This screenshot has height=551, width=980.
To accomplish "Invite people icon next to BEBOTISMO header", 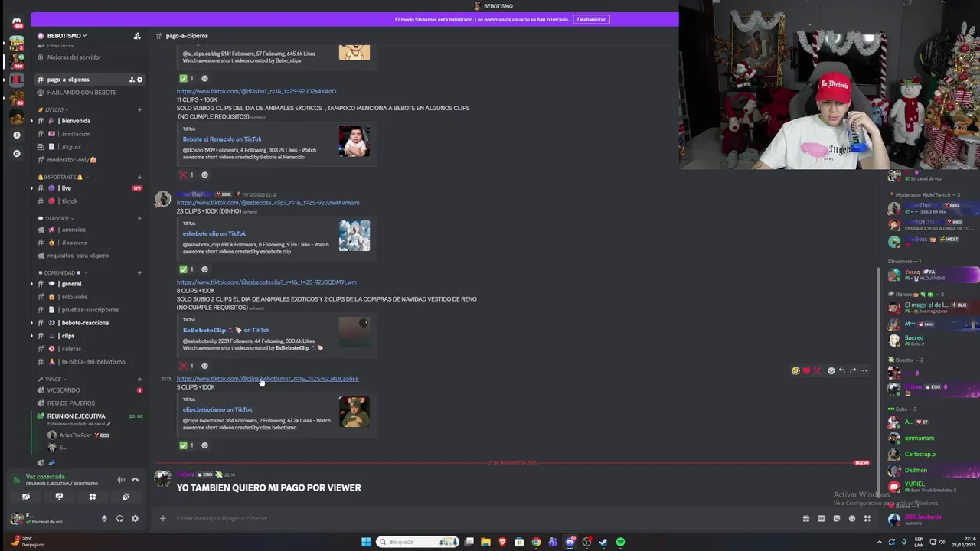I will [x=137, y=36].
